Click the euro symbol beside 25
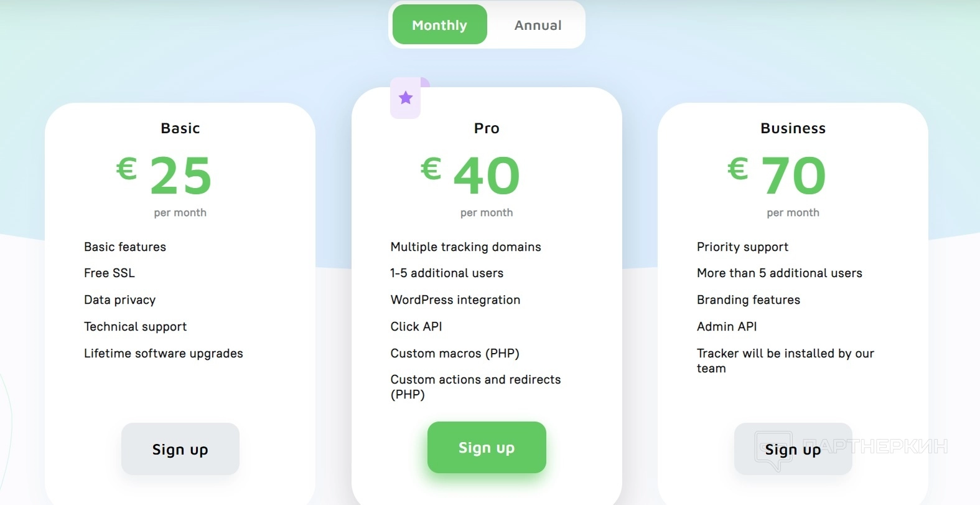The height and width of the screenshot is (505, 980). pyautogui.click(x=127, y=169)
